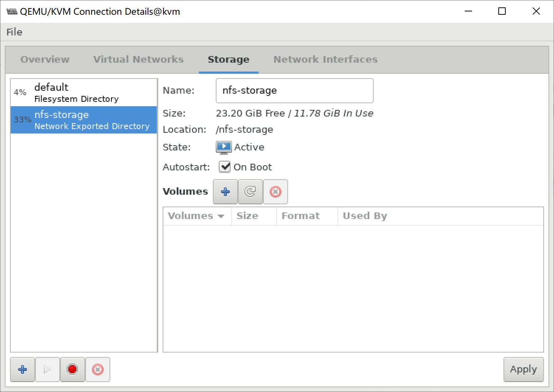
Task: Click the add storage pool plus icon
Action: (22, 369)
